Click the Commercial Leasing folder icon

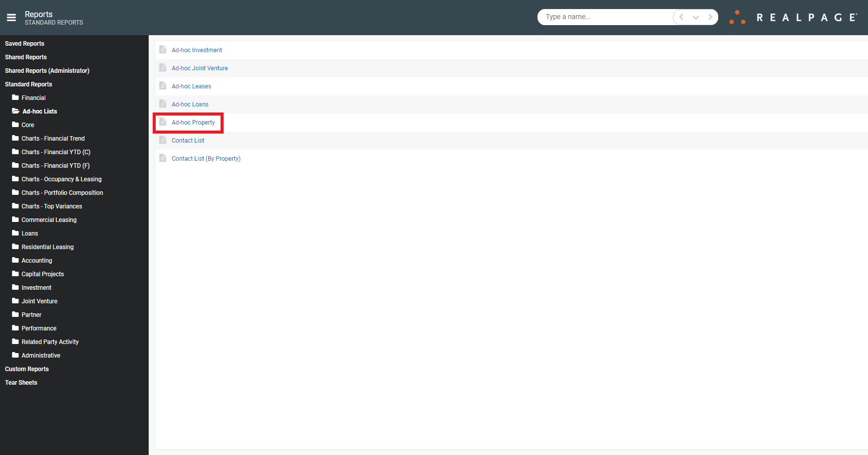point(15,219)
